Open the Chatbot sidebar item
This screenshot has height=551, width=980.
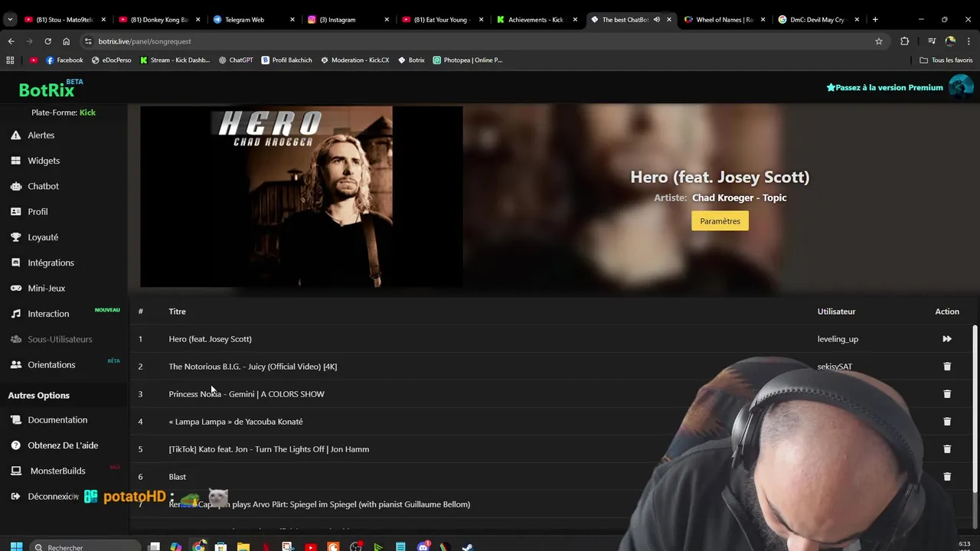coord(43,186)
